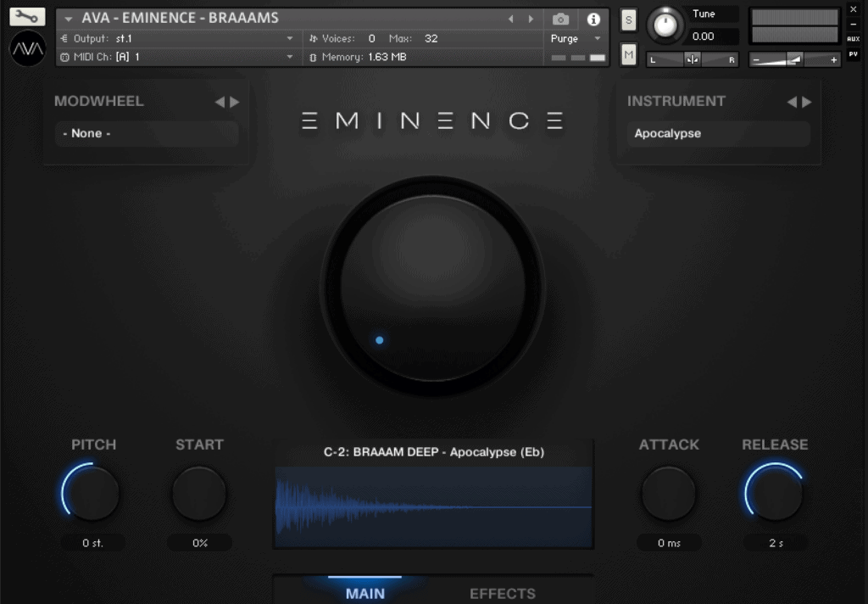Open the Instrument 'Apocalypse' selector
The image size is (868, 604).
point(719,133)
